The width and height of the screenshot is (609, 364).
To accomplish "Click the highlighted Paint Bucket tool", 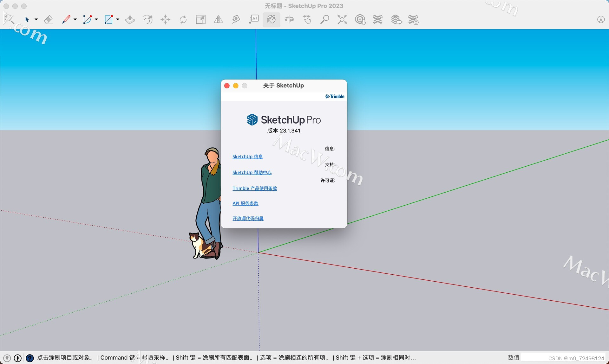I will tap(272, 20).
